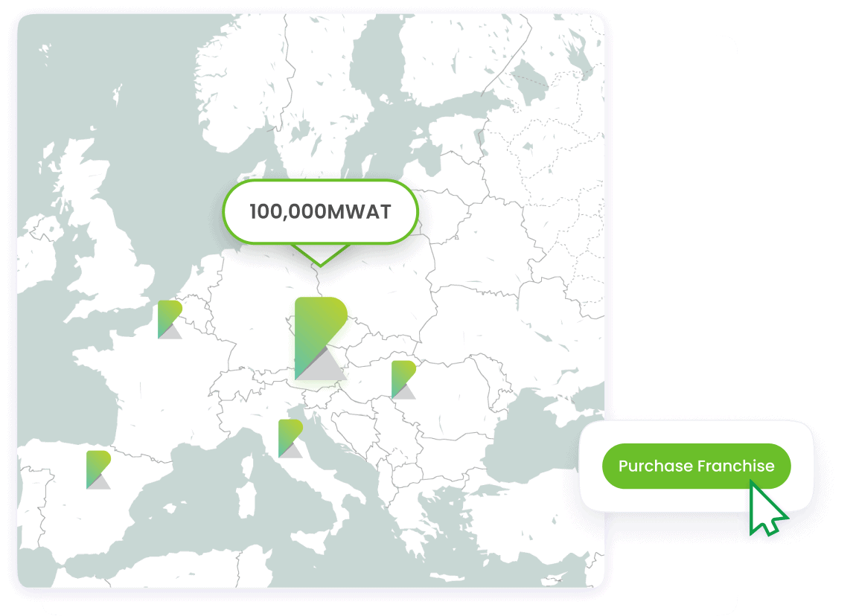Image resolution: width=853 pixels, height=616 pixels.
Task: Select the map marker in Spain
Action: click(x=98, y=469)
